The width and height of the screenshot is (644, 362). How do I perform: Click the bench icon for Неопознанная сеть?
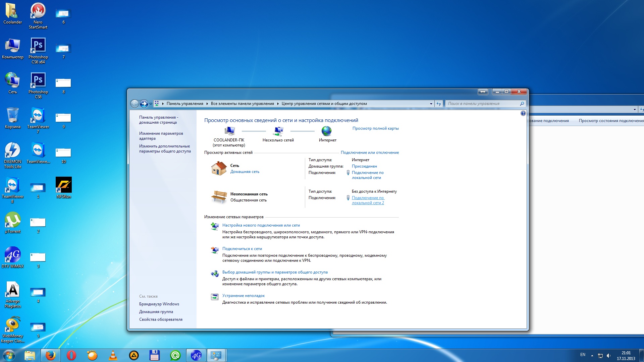(x=219, y=197)
